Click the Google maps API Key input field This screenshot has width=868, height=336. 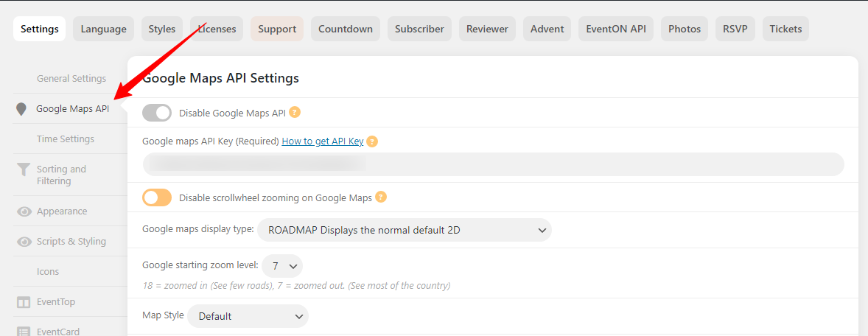493,164
